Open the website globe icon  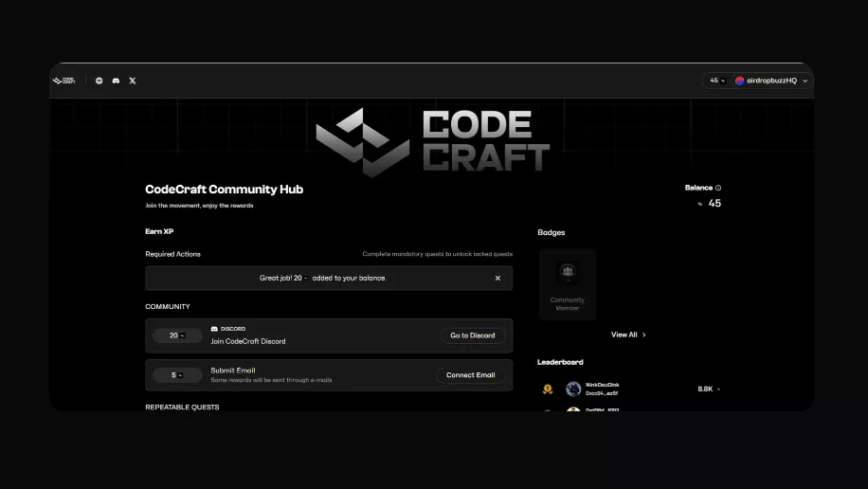99,81
